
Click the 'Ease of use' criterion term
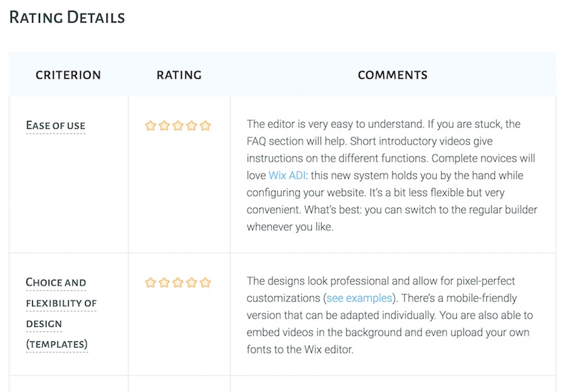56,126
